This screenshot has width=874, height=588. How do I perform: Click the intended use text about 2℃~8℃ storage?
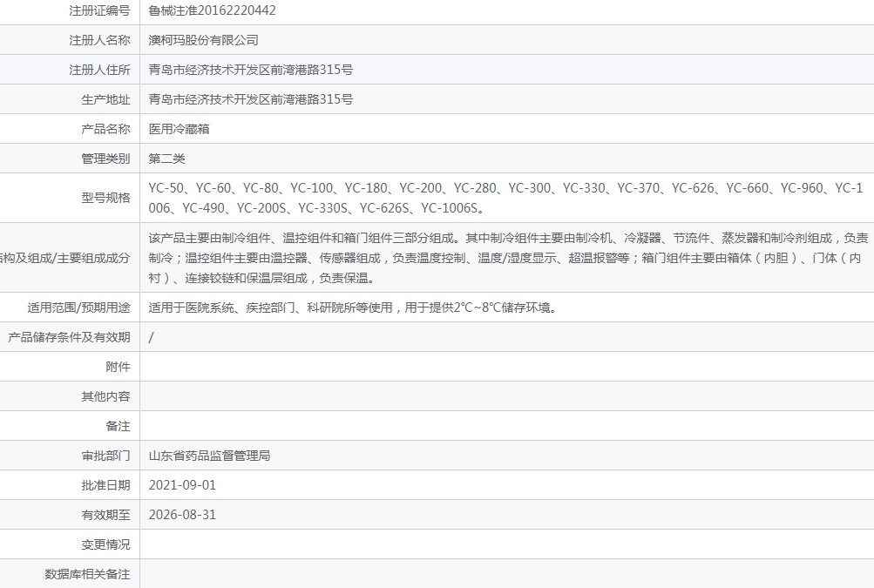coord(353,308)
